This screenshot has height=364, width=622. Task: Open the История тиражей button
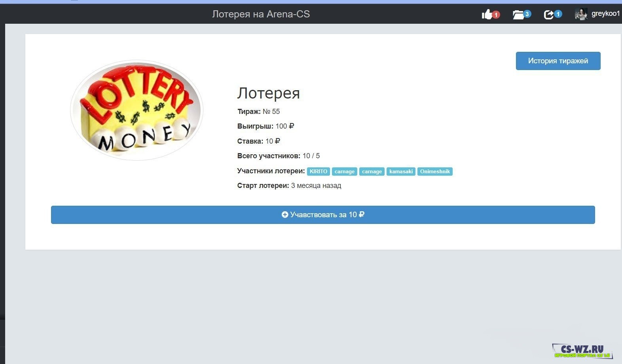558,61
